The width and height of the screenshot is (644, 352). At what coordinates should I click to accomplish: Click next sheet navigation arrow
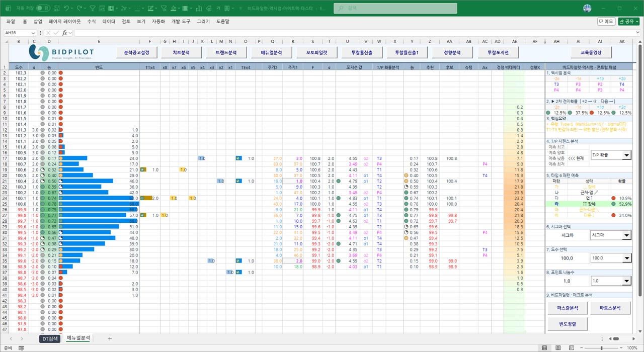[x=22, y=338]
